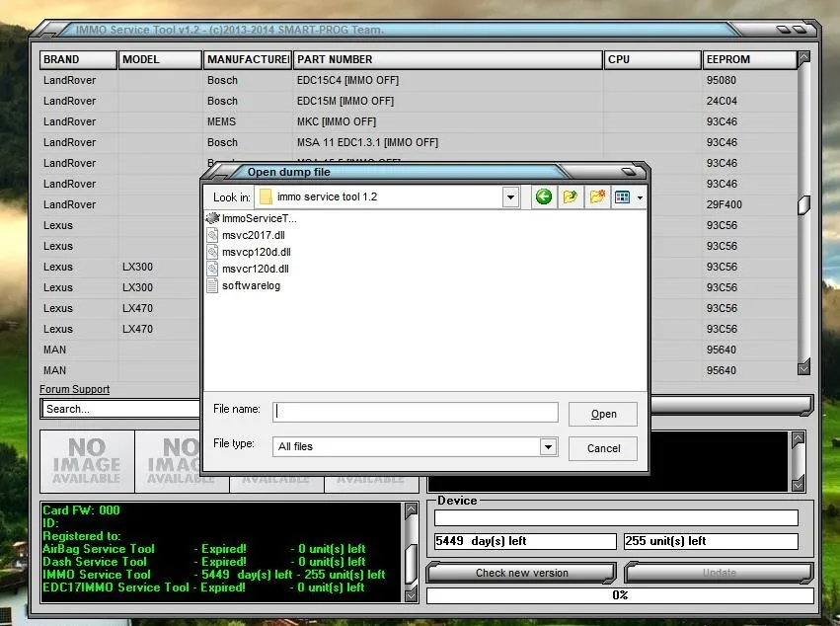Click IMMO Service Tool license line
Image resolution: width=840 pixels, height=626 pixels.
214,575
